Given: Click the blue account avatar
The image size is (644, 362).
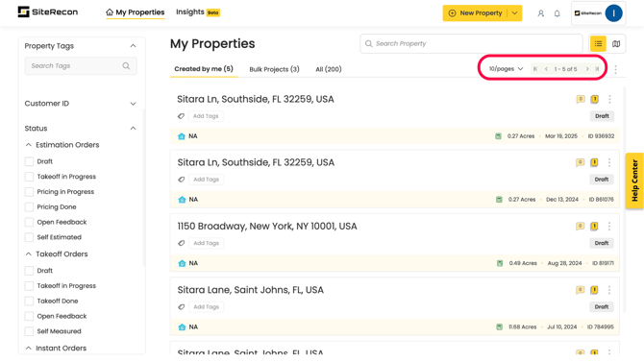Looking at the screenshot, I should (x=613, y=13).
